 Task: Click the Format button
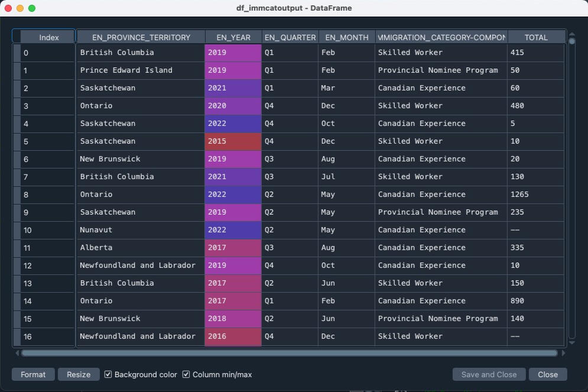pyautogui.click(x=33, y=374)
